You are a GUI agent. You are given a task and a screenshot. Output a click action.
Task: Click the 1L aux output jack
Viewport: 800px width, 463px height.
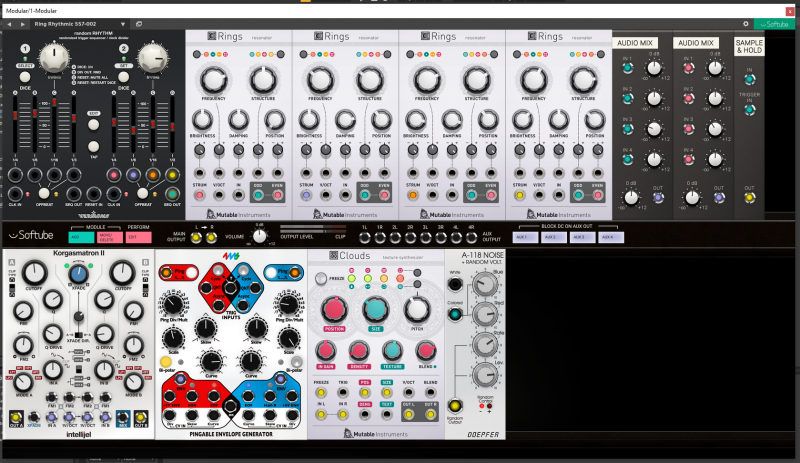(x=364, y=237)
